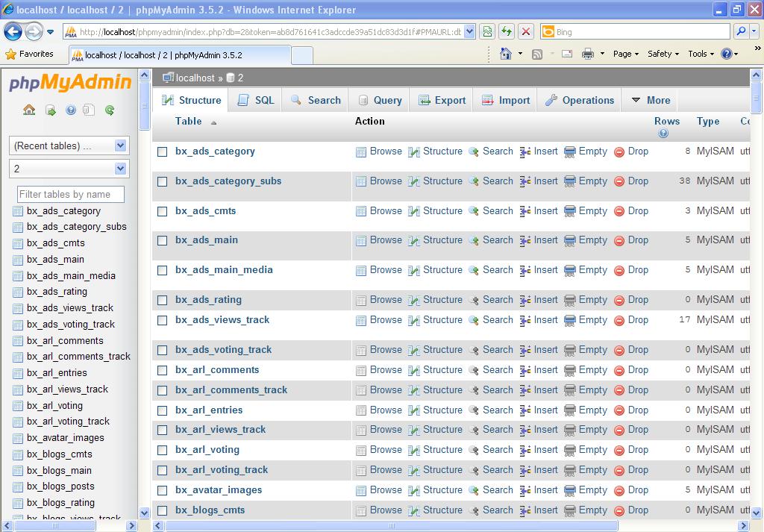Open the database selector dropdown showing 2
This screenshot has width=764, height=532.
click(69, 169)
